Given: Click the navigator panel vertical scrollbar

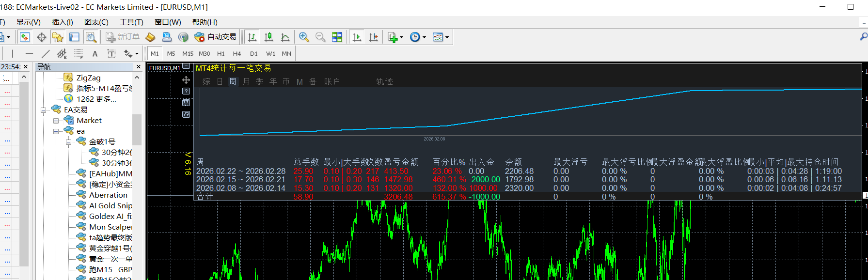Looking at the screenshot, I should click(137, 129).
